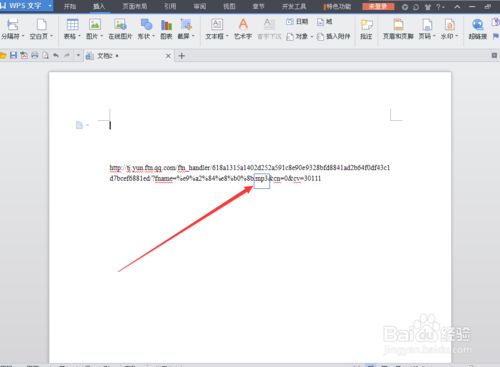500x367 pixels.
Task: Redo using the grayed arrow icon
Action: click(x=67, y=55)
